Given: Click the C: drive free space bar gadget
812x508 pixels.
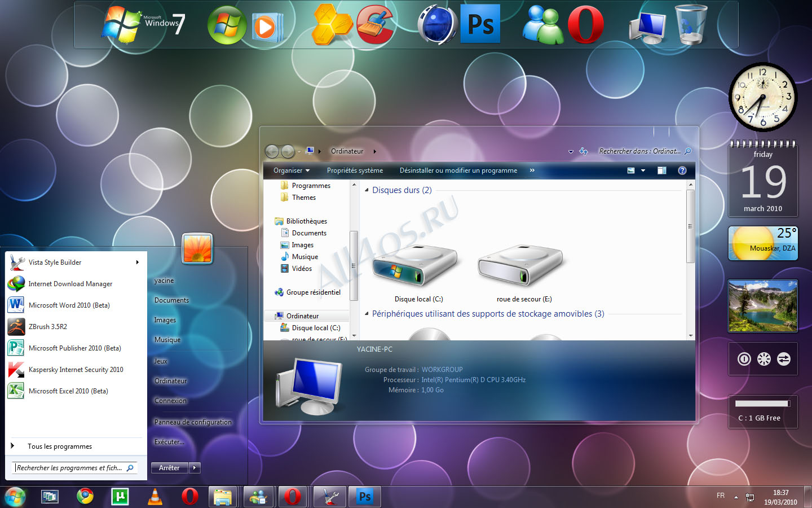Looking at the screenshot, I should coord(762,404).
